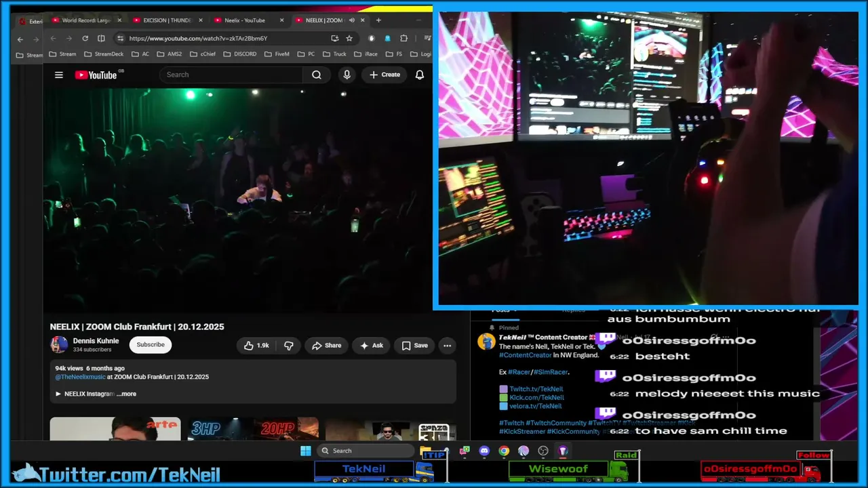Image resolution: width=868 pixels, height=488 pixels.
Task: Open the Twitch.tv/TekNeil link
Action: pyautogui.click(x=536, y=389)
